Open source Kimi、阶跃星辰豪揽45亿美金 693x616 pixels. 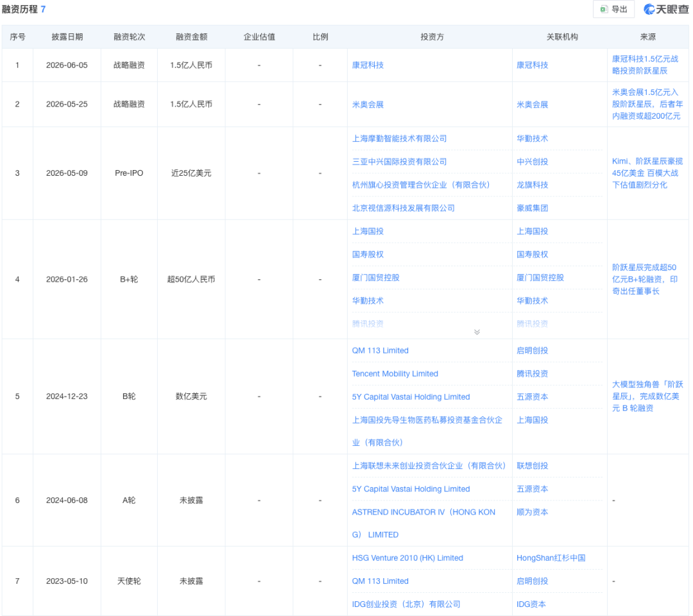(647, 173)
